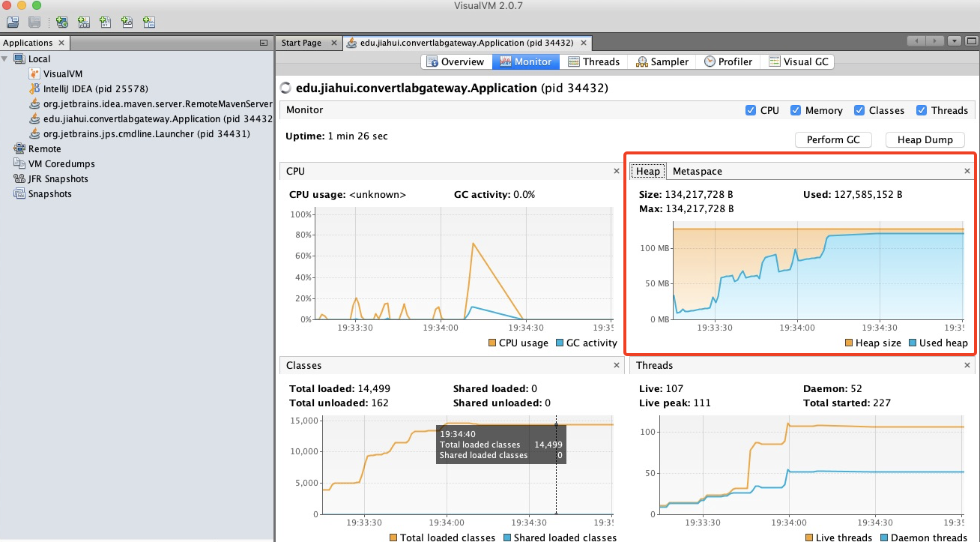Open the Profiler tab

tap(728, 61)
